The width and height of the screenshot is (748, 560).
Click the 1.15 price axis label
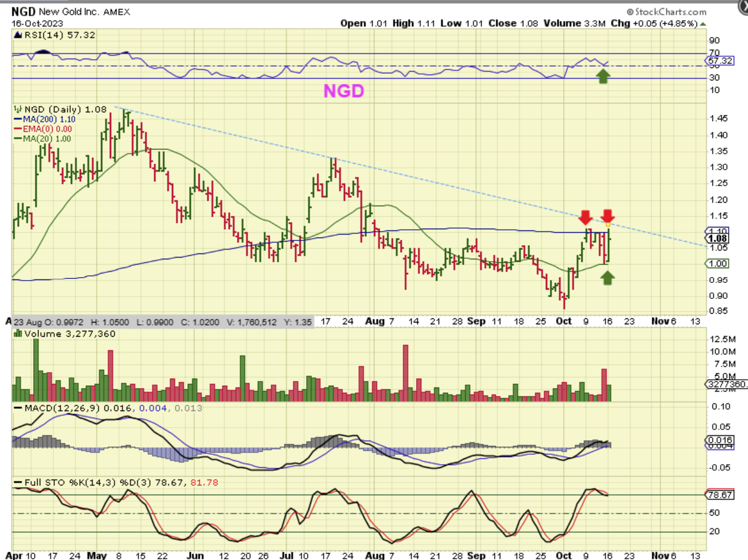click(718, 216)
